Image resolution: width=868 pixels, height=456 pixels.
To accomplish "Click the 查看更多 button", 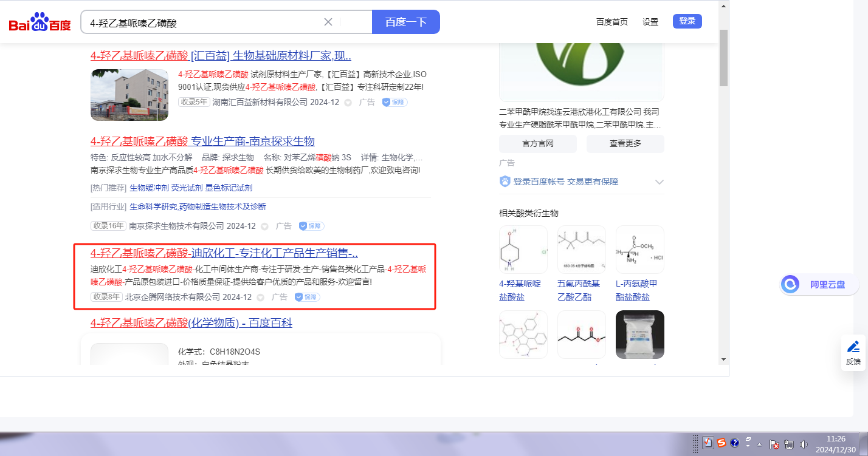I will point(625,144).
